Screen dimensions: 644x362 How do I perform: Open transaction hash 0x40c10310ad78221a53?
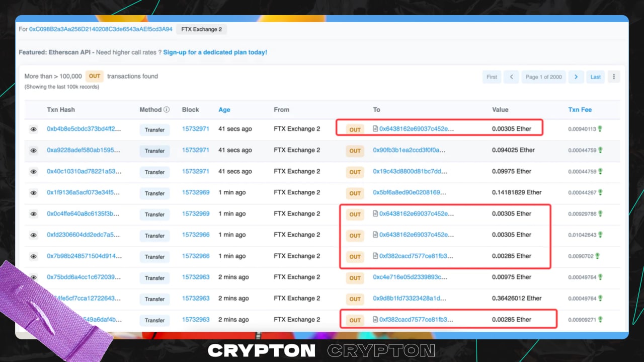84,171
